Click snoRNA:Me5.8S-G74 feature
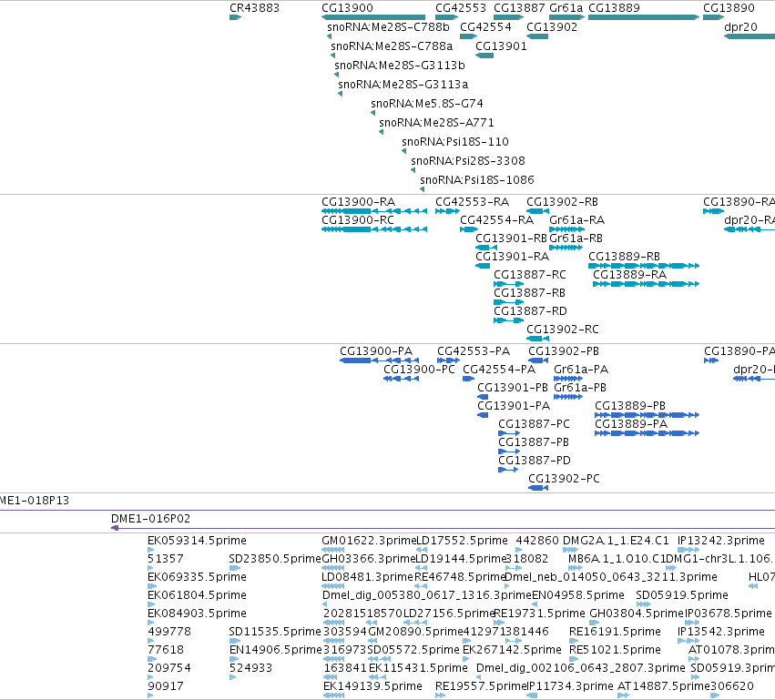Viewport: 775px width, 700px height. click(372, 113)
